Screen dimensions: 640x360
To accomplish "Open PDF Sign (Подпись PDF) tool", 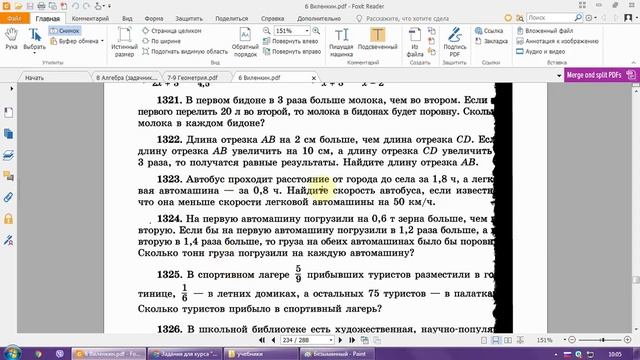I will [455, 42].
